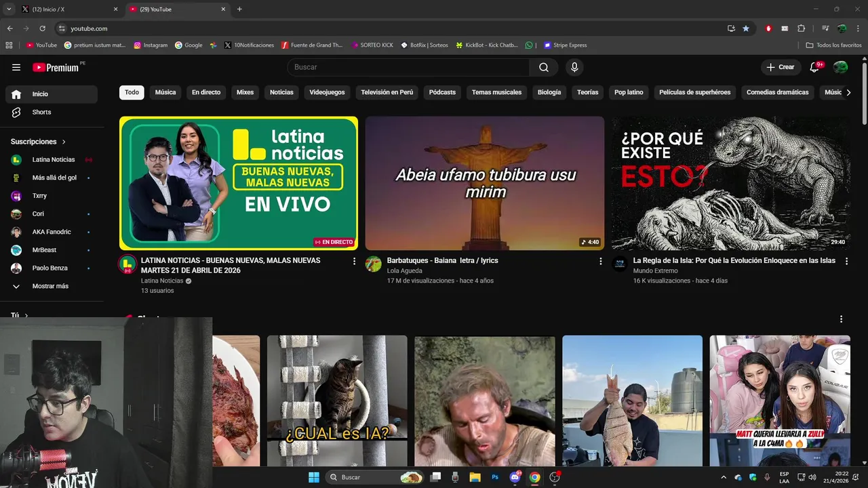The image size is (868, 488).
Task: Open SORTEO KICK bookmark
Action: [372, 45]
